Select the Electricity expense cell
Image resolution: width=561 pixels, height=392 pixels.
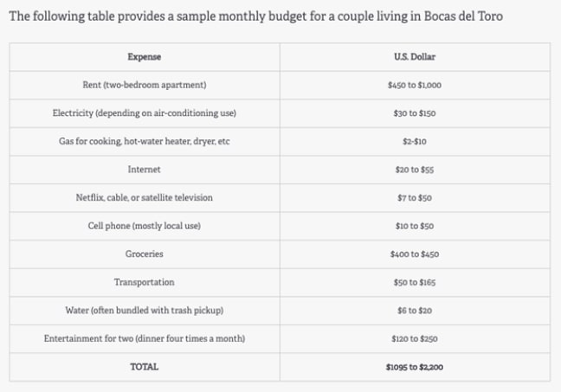tap(145, 113)
